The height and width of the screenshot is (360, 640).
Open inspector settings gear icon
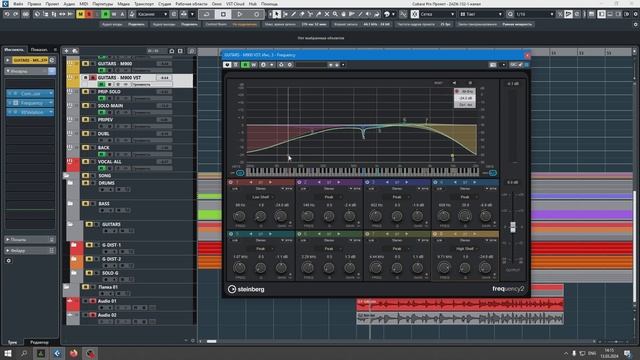pyautogui.click(x=9, y=260)
